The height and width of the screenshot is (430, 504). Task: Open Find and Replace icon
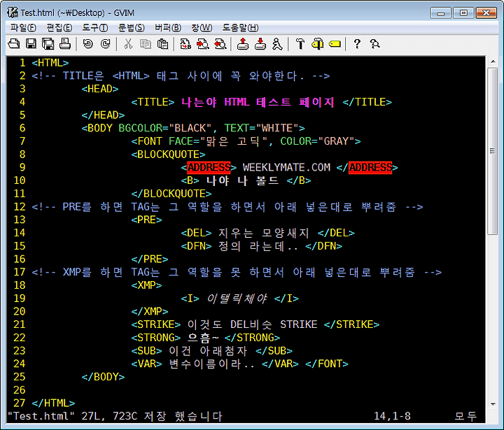point(185,43)
